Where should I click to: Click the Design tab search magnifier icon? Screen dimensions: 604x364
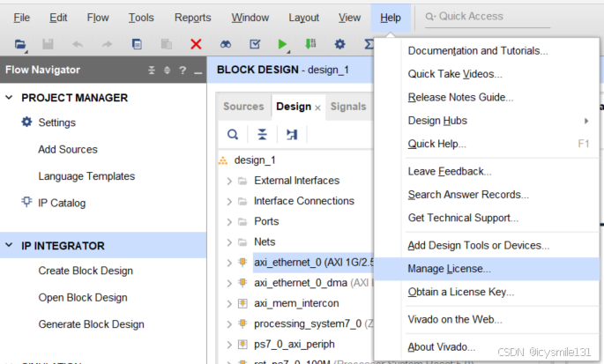(x=233, y=135)
